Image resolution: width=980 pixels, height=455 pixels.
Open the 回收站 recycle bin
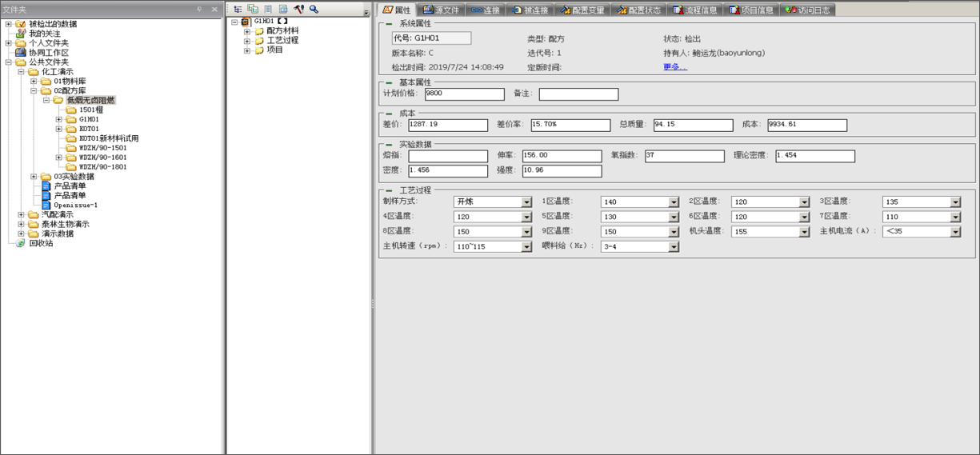click(40, 243)
